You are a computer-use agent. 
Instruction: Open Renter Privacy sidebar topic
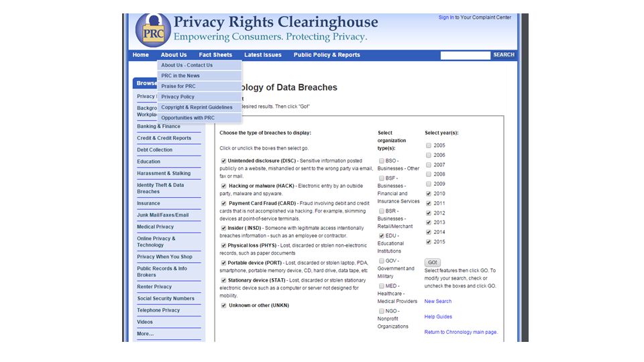[x=154, y=287]
